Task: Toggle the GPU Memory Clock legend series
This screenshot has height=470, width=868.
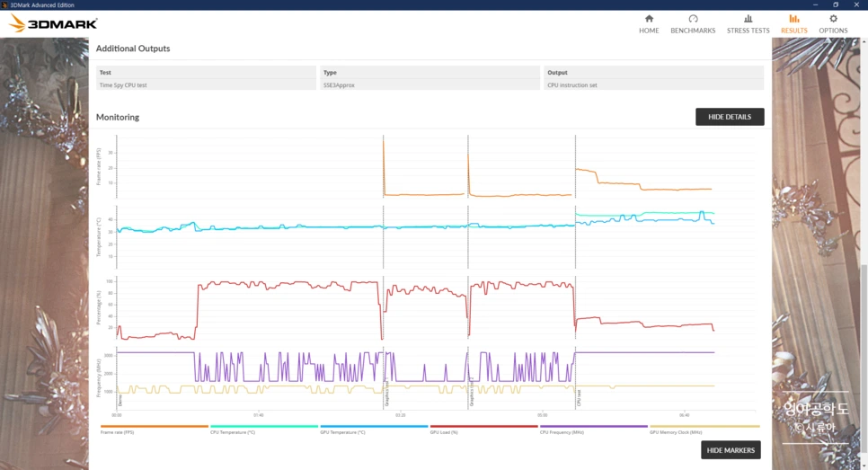Action: click(x=704, y=429)
